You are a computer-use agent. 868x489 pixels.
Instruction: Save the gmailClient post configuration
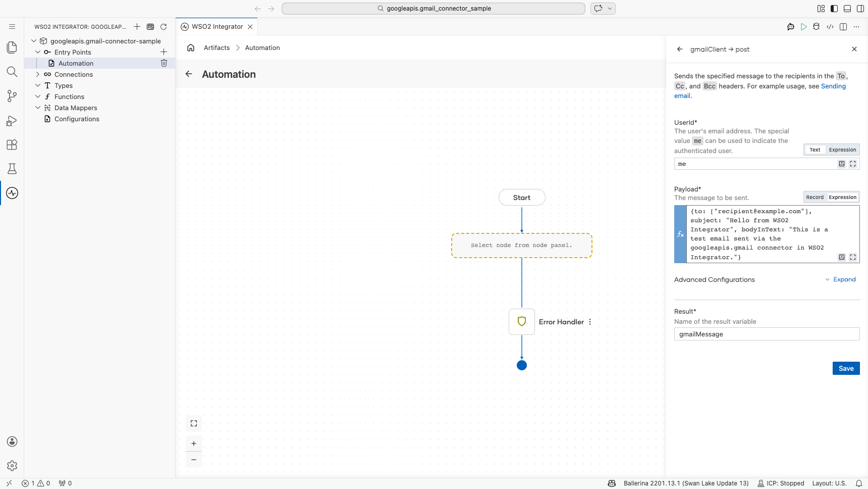click(x=846, y=368)
